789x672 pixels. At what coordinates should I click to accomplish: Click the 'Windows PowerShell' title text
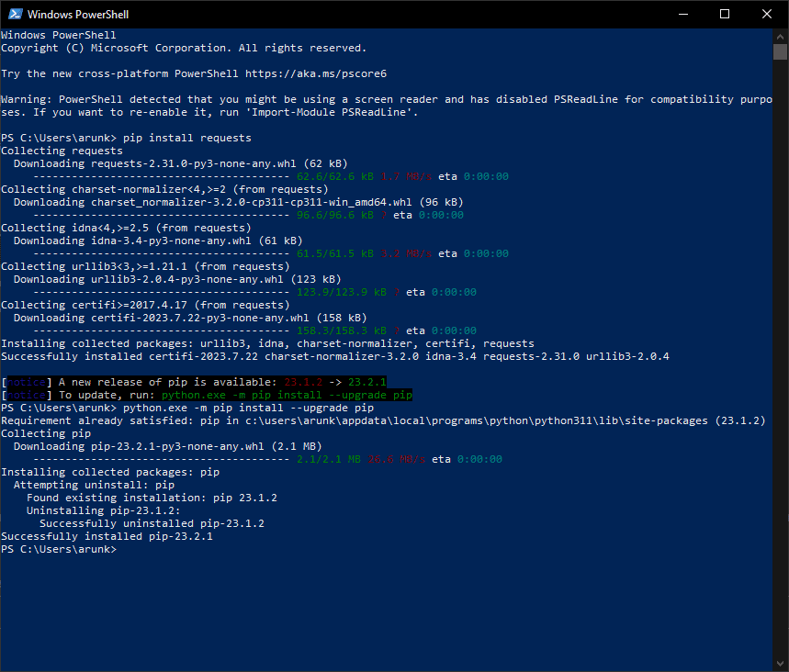pos(78,15)
